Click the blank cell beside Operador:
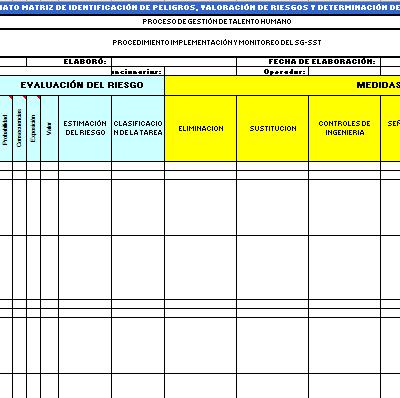The width and height of the screenshot is (400, 398). (344, 71)
